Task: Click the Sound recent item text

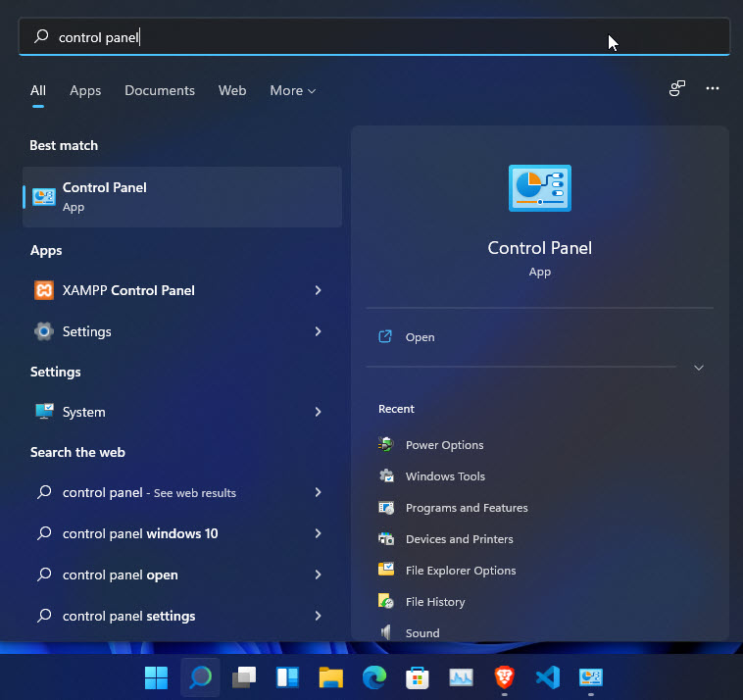Action: (x=422, y=632)
